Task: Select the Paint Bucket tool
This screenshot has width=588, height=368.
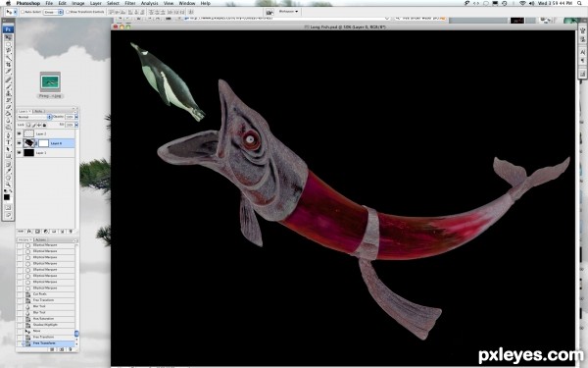Action: (x=8, y=114)
